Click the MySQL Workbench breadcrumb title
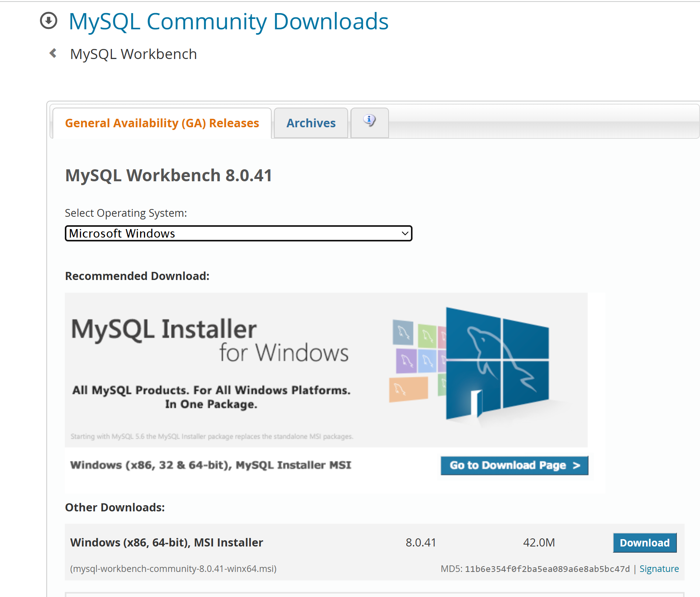Screen dimensions: 700x597 (x=134, y=54)
